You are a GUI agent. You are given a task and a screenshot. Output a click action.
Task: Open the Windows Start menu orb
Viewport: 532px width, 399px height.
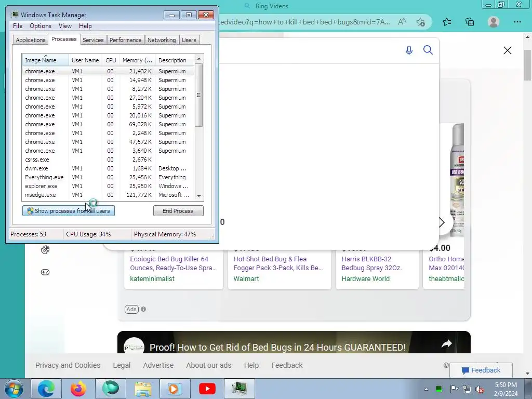point(14,389)
